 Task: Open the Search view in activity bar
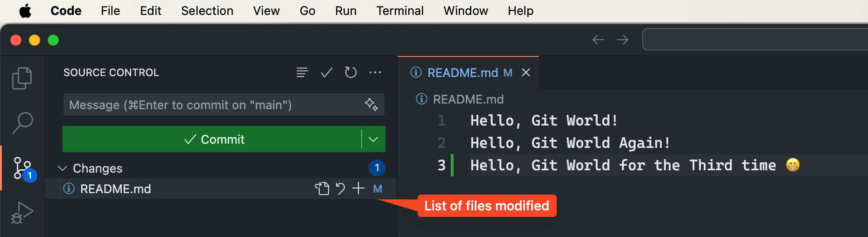(22, 123)
